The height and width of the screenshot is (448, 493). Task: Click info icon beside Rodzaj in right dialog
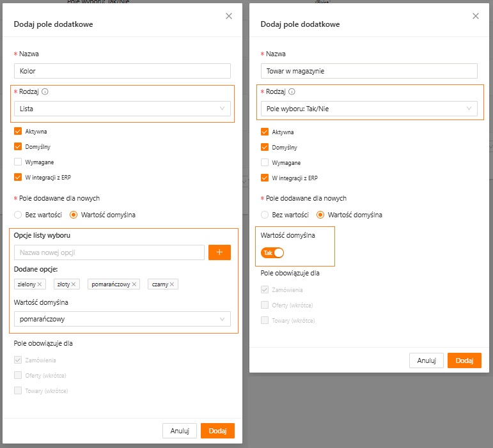[292, 91]
